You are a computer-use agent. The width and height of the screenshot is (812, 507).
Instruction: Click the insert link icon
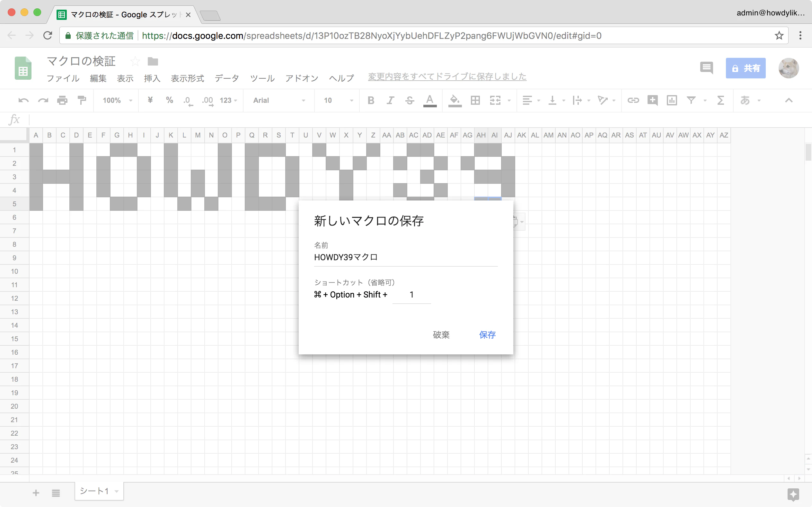633,100
